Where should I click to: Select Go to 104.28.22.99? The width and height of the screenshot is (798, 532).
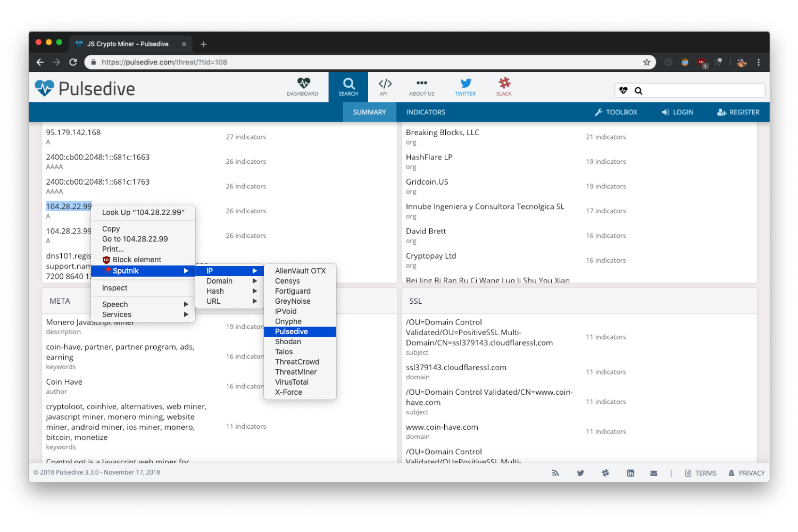(x=143, y=239)
